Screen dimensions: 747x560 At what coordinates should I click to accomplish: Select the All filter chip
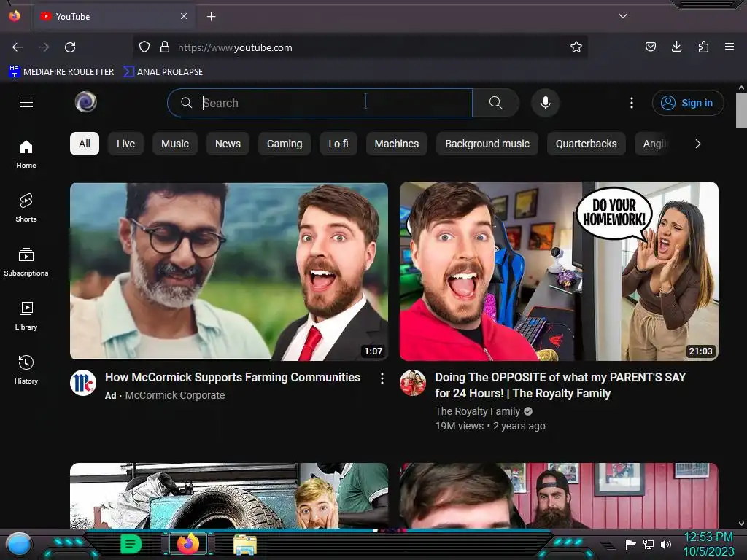click(85, 144)
